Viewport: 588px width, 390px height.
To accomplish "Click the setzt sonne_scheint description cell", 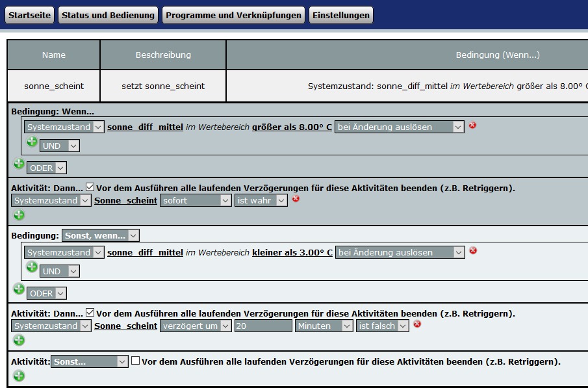I will coord(163,86).
